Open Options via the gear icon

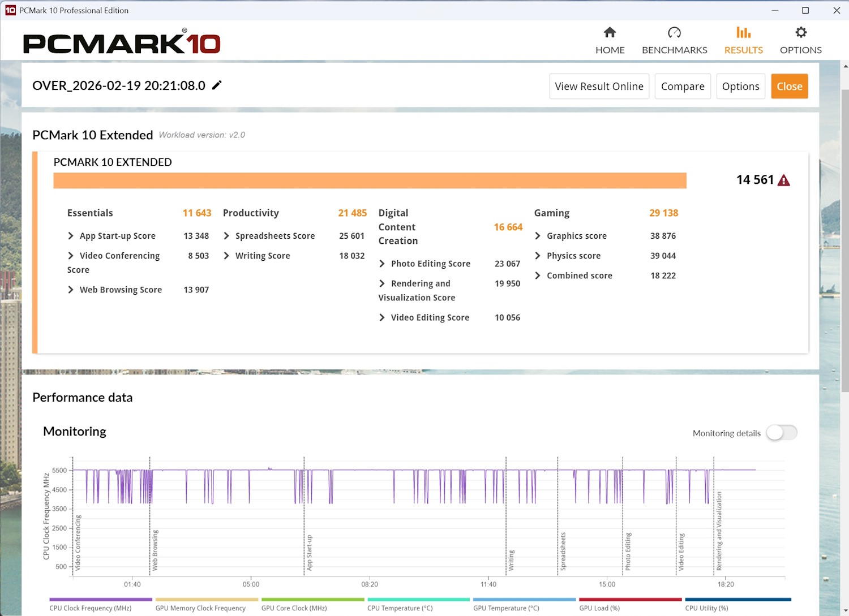pyautogui.click(x=800, y=33)
